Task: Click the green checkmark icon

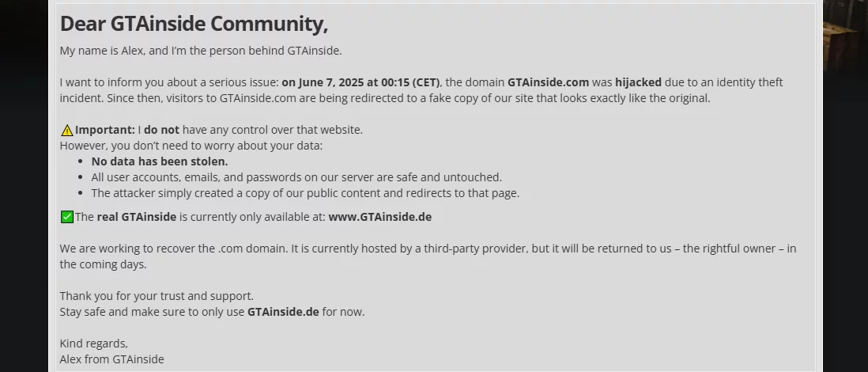Action: pos(67,217)
